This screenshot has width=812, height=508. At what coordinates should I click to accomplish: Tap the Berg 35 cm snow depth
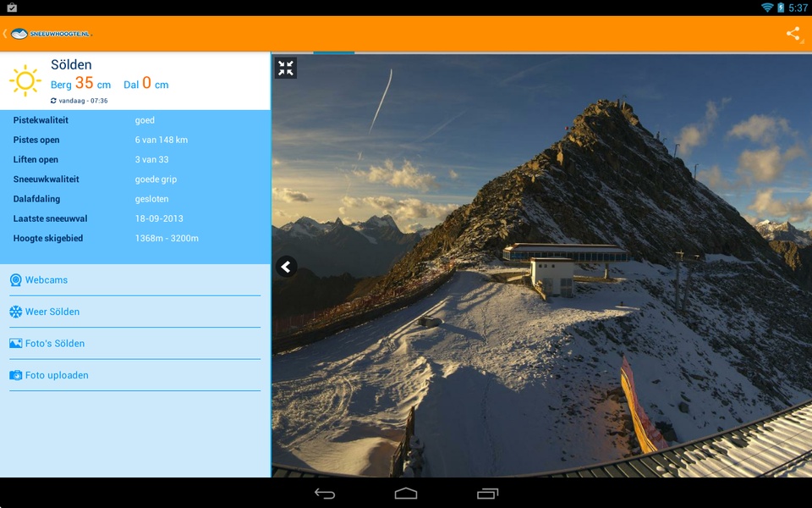[x=81, y=83]
